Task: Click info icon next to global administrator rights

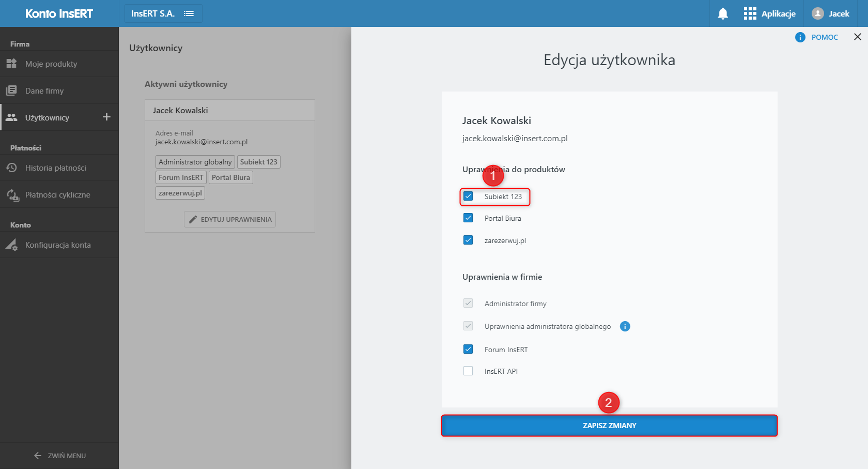Action: tap(625, 326)
